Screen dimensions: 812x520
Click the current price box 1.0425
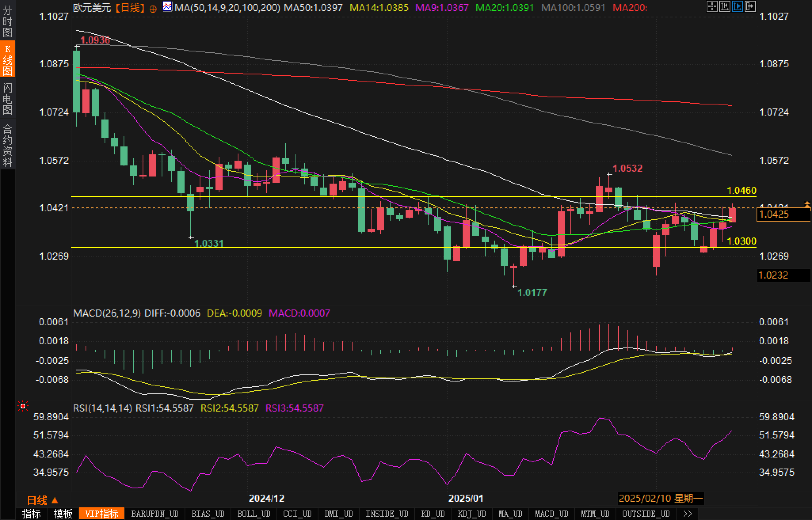tap(783, 214)
